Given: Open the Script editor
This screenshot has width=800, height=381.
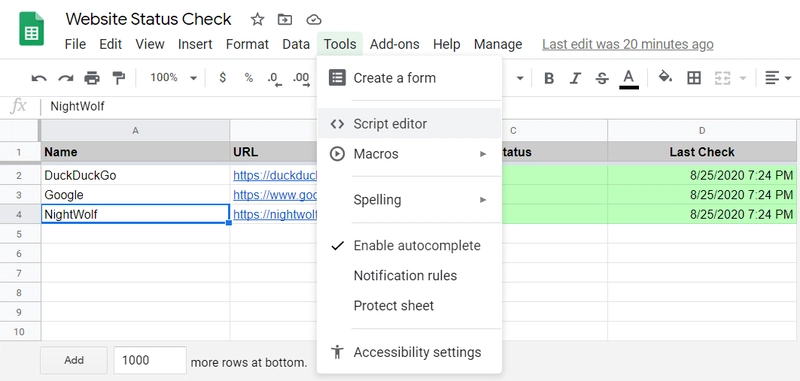Looking at the screenshot, I should 409,123.
